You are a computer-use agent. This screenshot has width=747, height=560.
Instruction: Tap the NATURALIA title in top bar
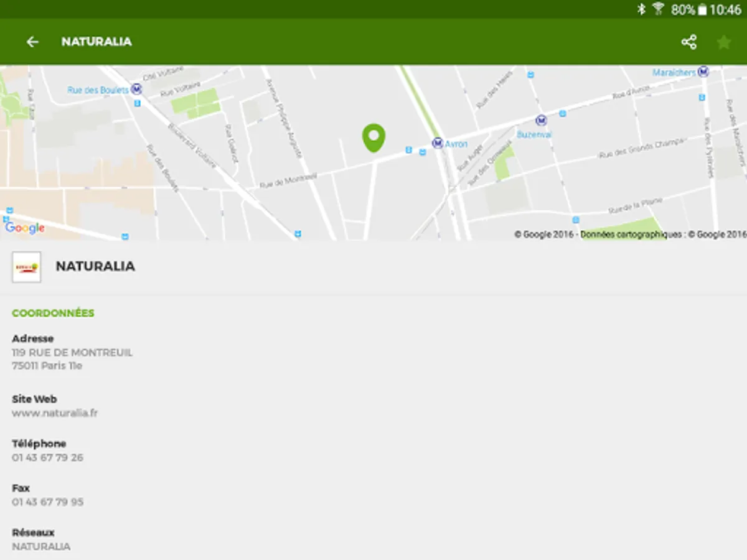click(x=96, y=42)
